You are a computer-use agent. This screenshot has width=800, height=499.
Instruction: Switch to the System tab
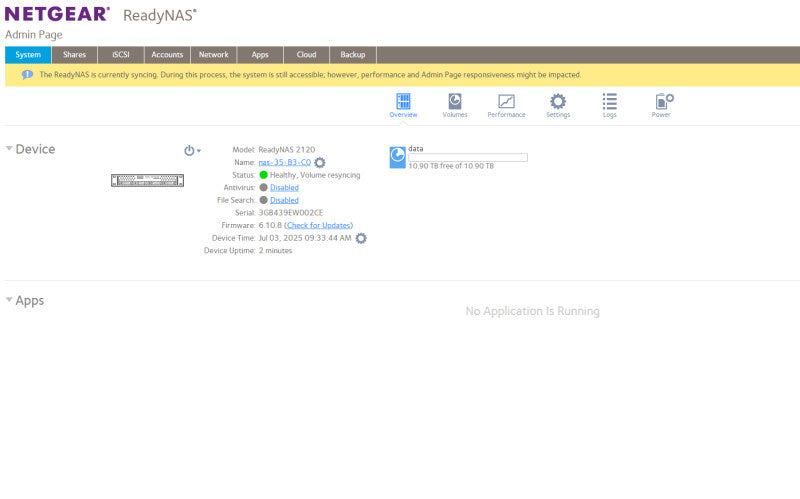point(28,55)
